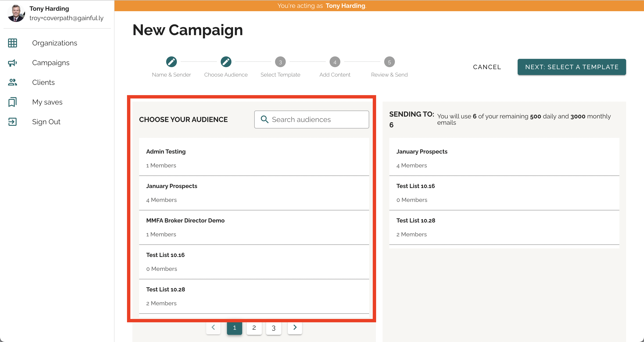Click the search magnifier icon
The height and width of the screenshot is (342, 644).
[265, 120]
